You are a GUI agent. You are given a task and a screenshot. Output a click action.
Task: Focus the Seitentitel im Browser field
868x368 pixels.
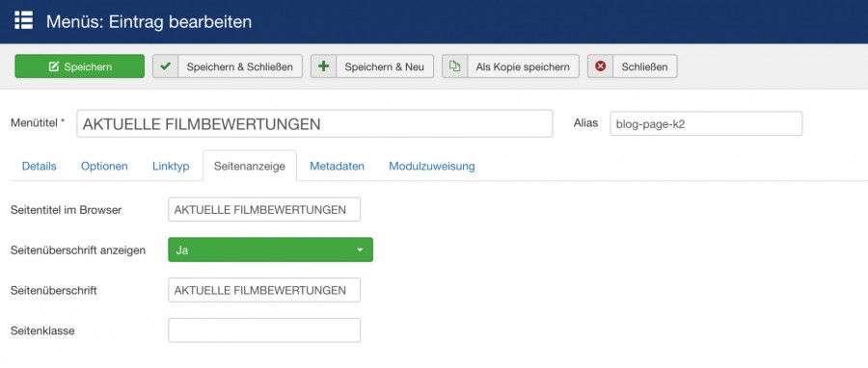tap(264, 209)
